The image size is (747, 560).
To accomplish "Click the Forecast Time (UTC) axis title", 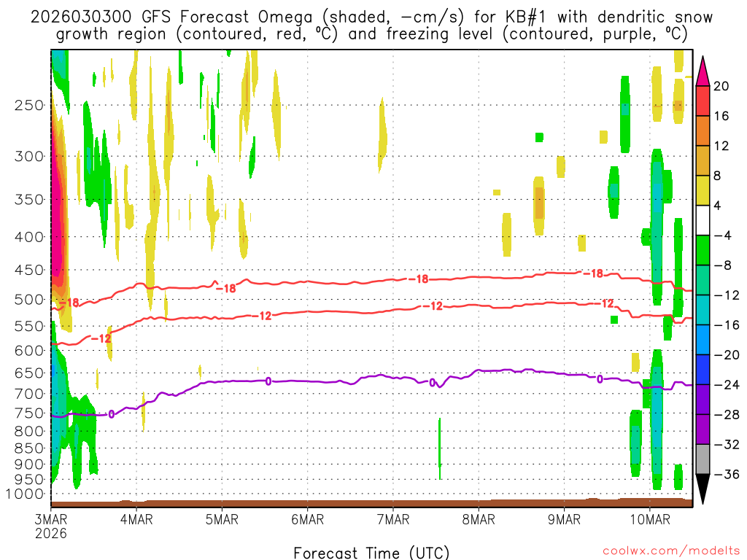I will [371, 553].
